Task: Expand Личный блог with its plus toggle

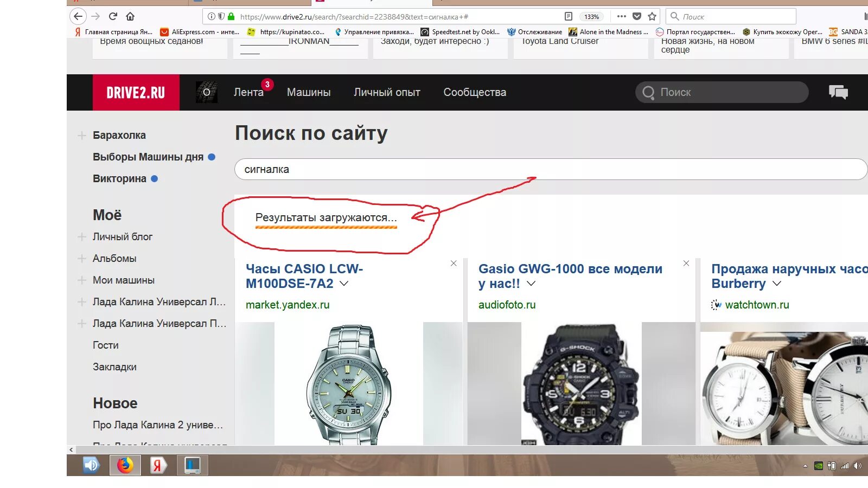Action: pos(81,236)
